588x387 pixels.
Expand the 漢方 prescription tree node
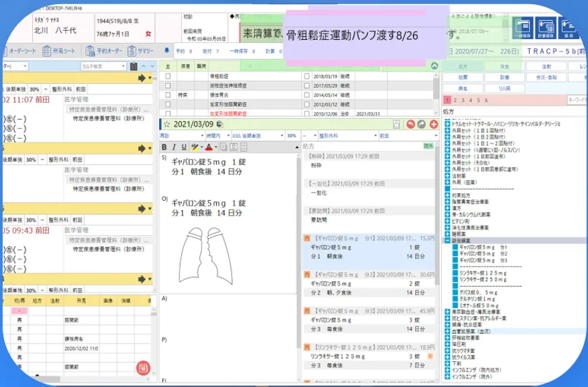coord(448,208)
